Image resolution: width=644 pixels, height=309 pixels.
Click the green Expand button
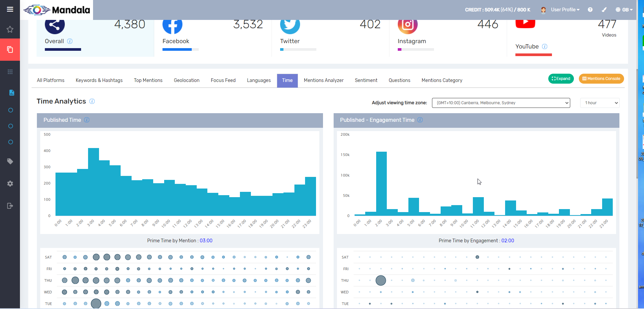[x=561, y=79]
